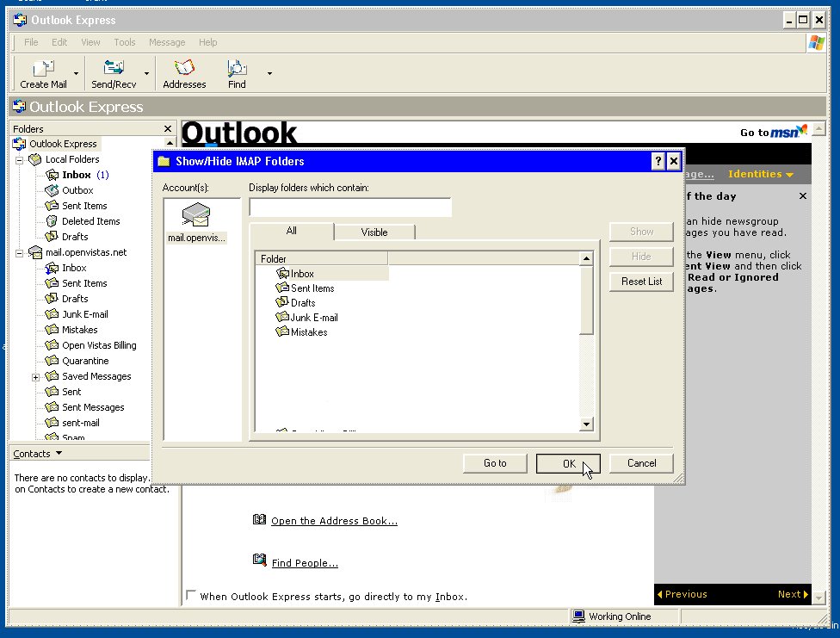Go to msn link
840x638 pixels.
pos(774,132)
